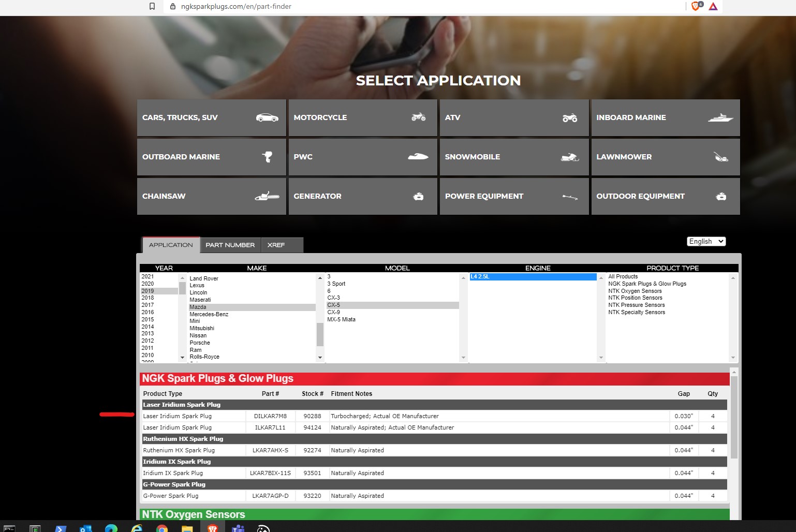Click the bookmark icon beside address bar
This screenshot has height=532, width=796.
pyautogui.click(x=152, y=6)
